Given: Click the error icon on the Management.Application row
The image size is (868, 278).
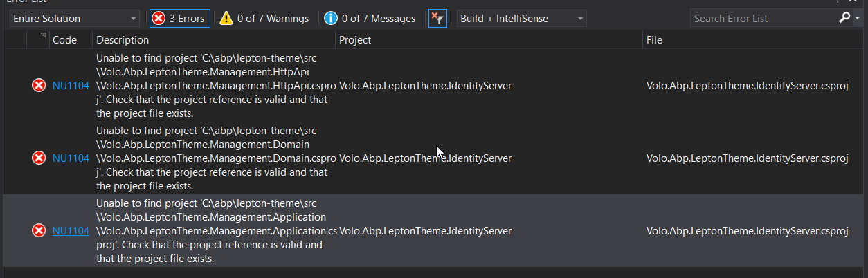Looking at the screenshot, I should point(39,230).
